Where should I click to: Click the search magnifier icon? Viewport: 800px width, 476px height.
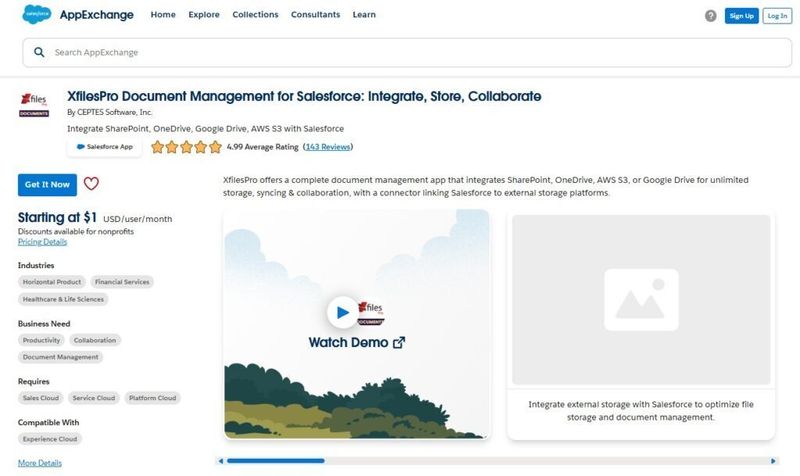tap(39, 52)
